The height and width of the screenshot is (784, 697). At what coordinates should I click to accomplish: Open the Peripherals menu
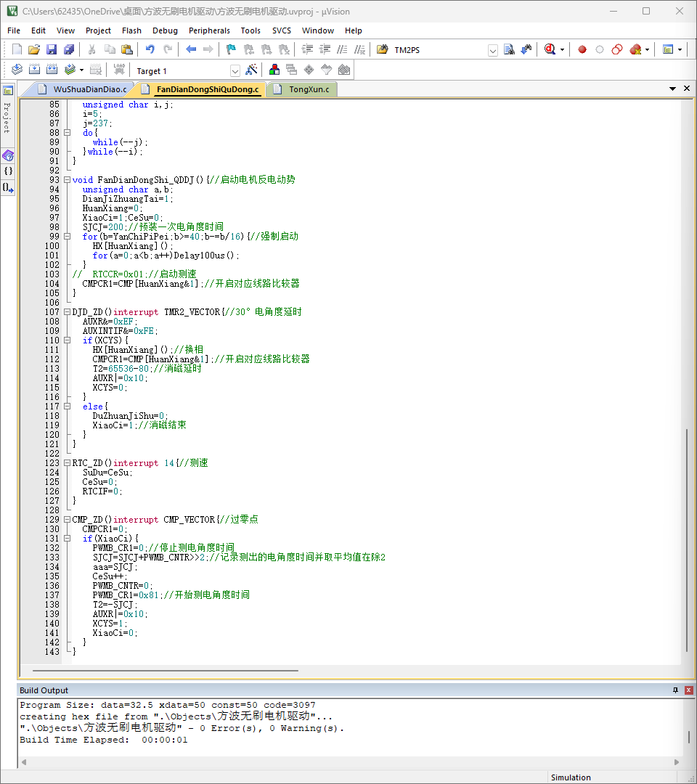click(x=209, y=30)
